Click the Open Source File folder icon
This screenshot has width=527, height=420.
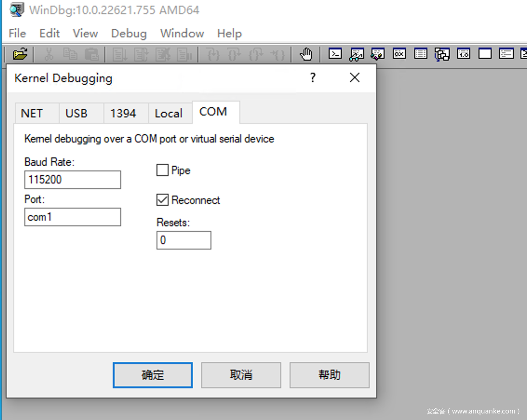pyautogui.click(x=20, y=54)
